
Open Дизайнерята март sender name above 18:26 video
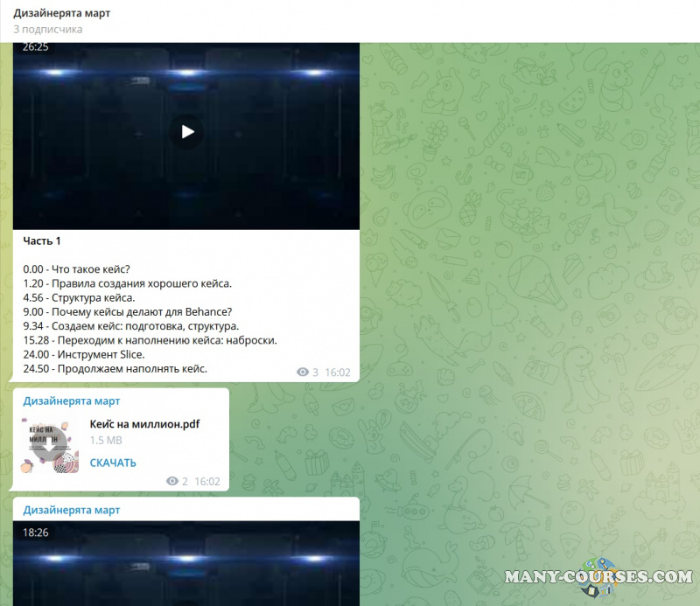pyautogui.click(x=72, y=510)
